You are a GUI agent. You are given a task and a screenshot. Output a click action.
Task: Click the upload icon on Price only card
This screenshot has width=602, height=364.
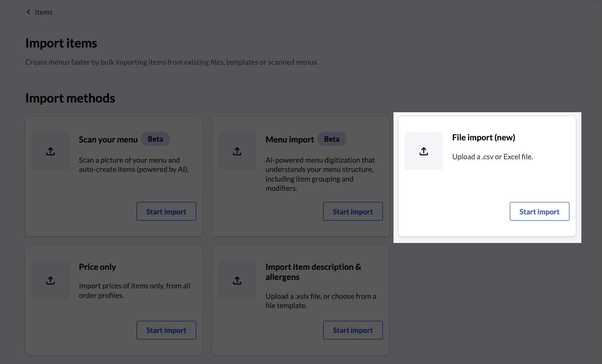click(x=50, y=280)
